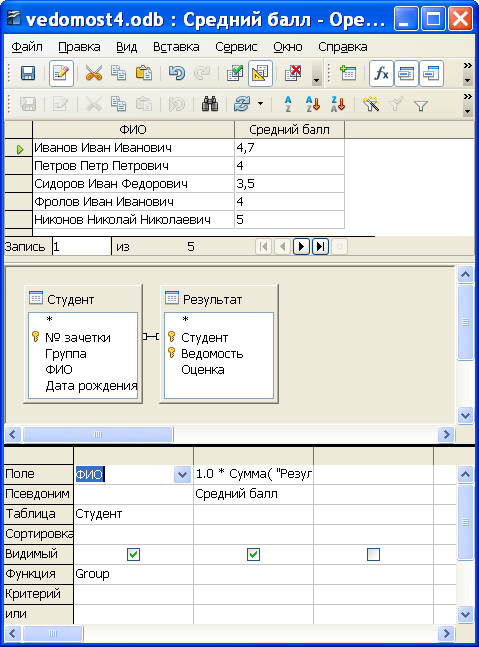AutoFilter icon with magic wand
Screen dimensions: 479x647
[x=371, y=104]
